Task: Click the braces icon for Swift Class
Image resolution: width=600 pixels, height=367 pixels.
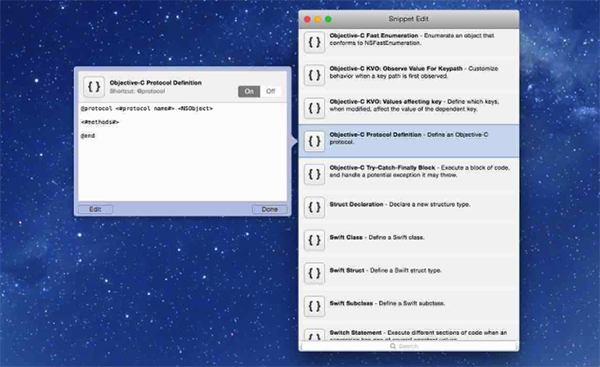Action: [314, 240]
